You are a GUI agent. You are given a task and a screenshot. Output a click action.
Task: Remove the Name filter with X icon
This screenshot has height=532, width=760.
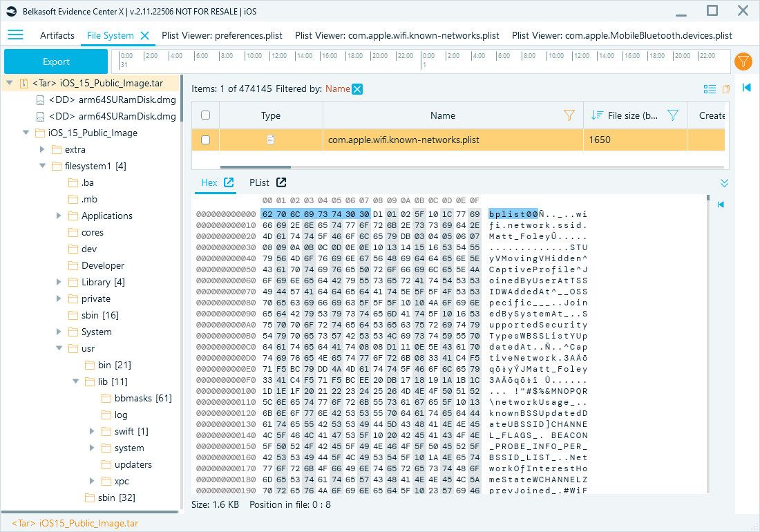click(357, 88)
